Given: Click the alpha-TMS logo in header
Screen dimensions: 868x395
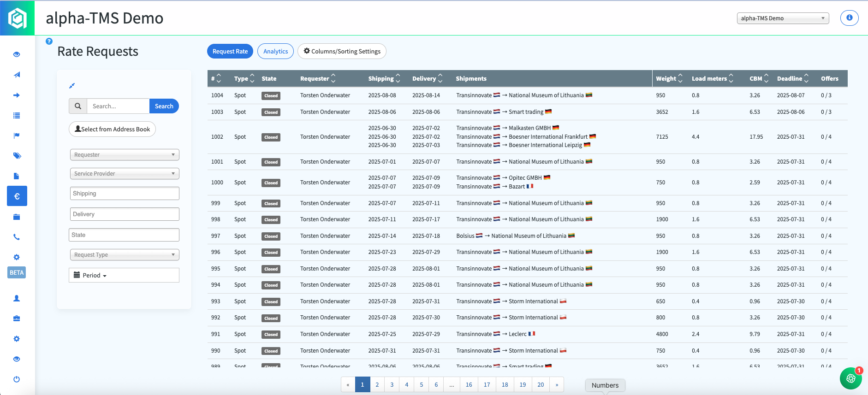Looking at the screenshot, I should coord(17,18).
